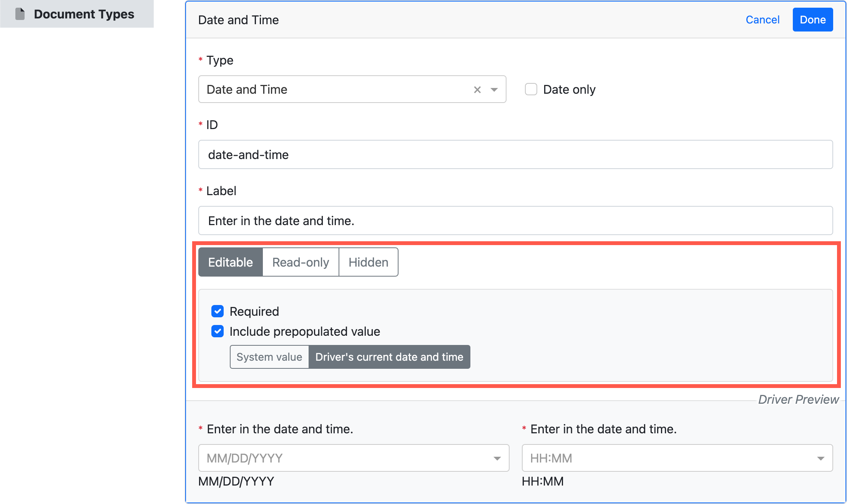Expand the MM/DD/YYYY date dropdown arrow
Viewport: 847px width, 504px height.
click(x=497, y=458)
